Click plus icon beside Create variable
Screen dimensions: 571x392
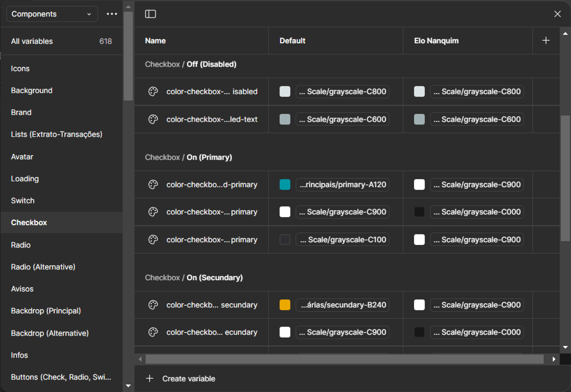point(150,378)
